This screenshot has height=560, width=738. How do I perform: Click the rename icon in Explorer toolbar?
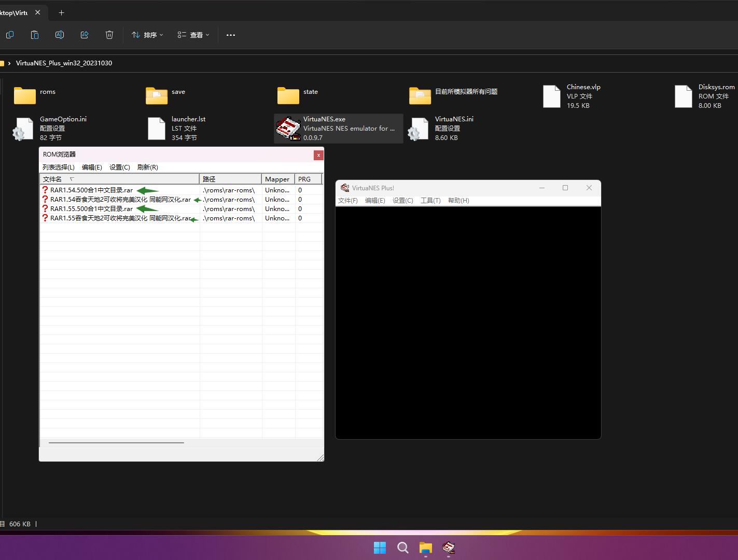click(x=60, y=35)
